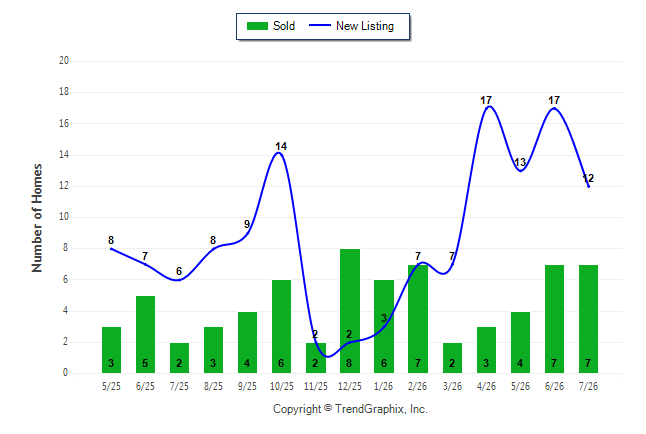Viewport: 646px width, 434px height.
Task: Click the Copyright TrendGraphix, Inc. text
Action: pos(350,409)
